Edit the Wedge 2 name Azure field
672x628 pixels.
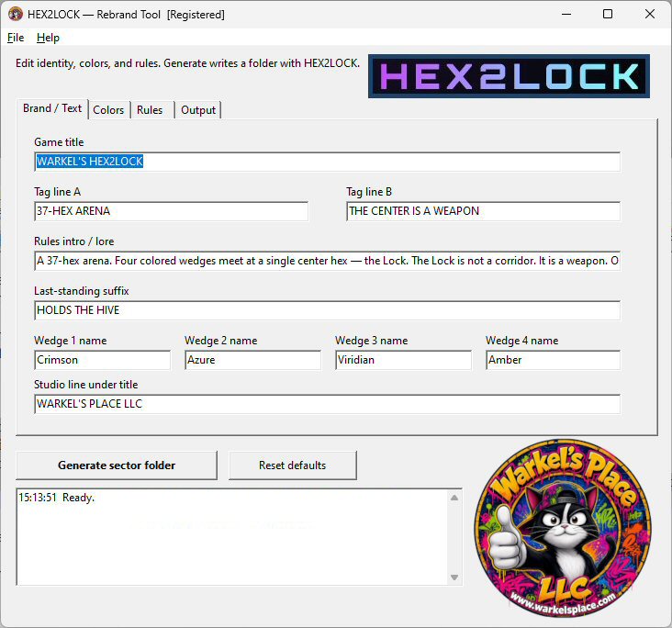point(252,360)
